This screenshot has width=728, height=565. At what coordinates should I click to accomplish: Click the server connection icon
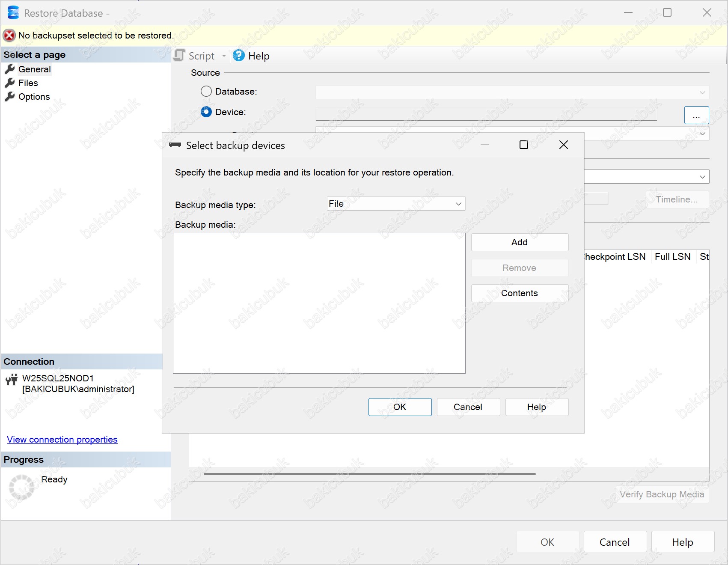[12, 379]
